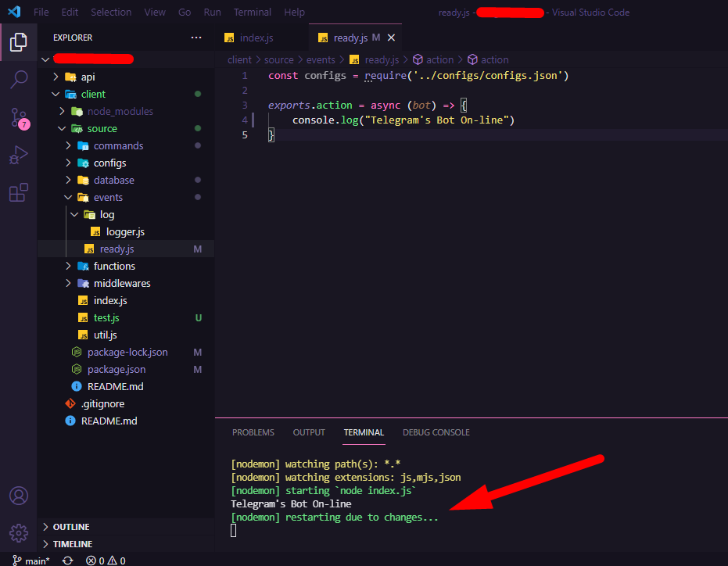Switch to the index.js tab
Viewport: 728px width, 566px height.
point(258,37)
